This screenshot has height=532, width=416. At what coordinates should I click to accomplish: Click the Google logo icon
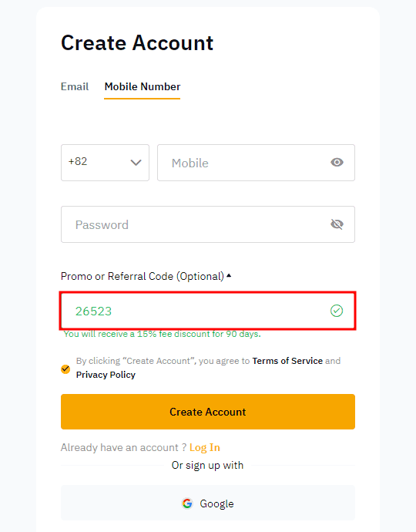tap(187, 503)
